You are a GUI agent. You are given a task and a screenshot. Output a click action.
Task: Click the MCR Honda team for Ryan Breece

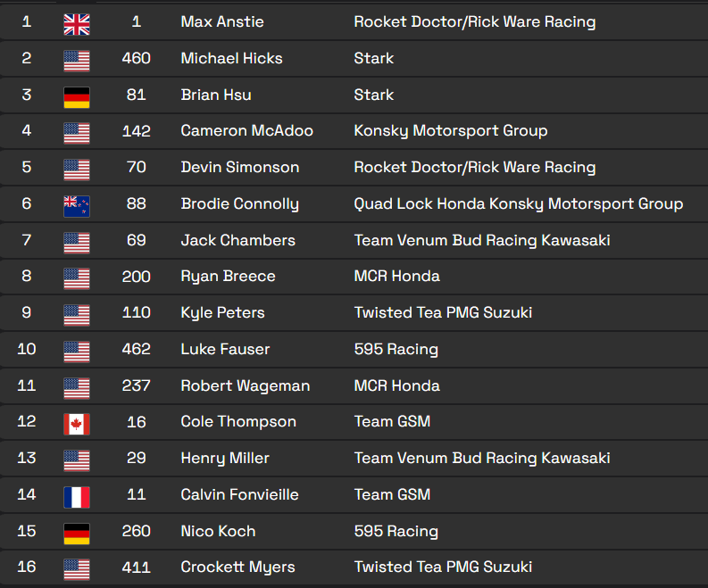[397, 277]
